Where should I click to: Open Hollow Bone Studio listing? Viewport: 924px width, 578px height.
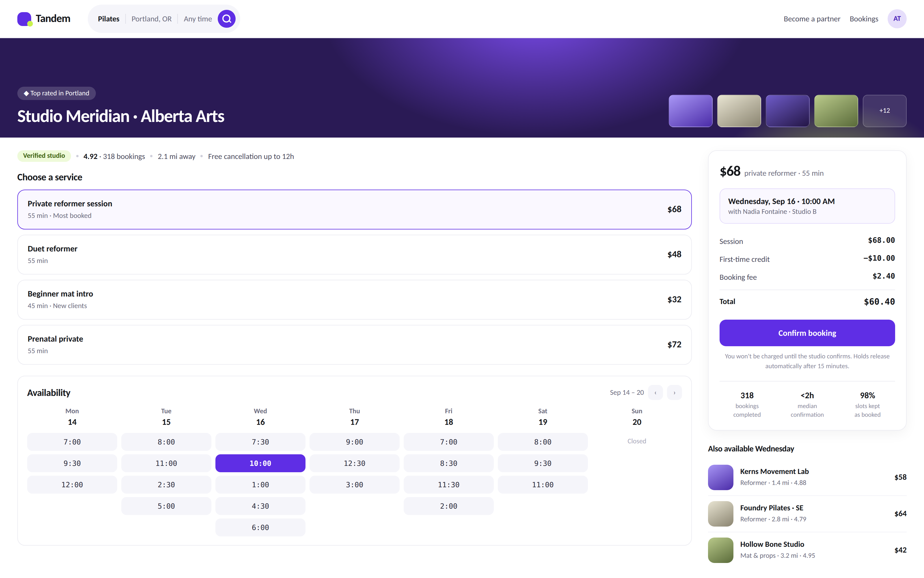pyautogui.click(x=807, y=550)
